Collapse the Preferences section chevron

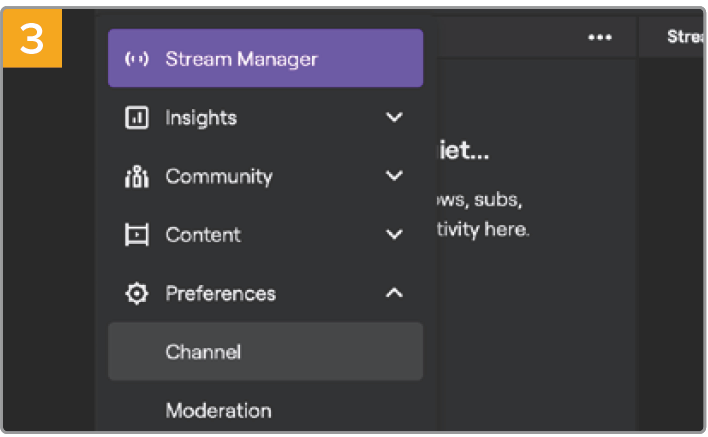394,294
